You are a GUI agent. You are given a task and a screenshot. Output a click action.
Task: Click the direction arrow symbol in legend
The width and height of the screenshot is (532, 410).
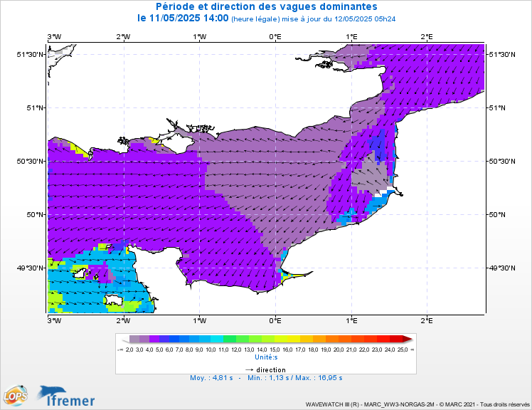pos(250,370)
